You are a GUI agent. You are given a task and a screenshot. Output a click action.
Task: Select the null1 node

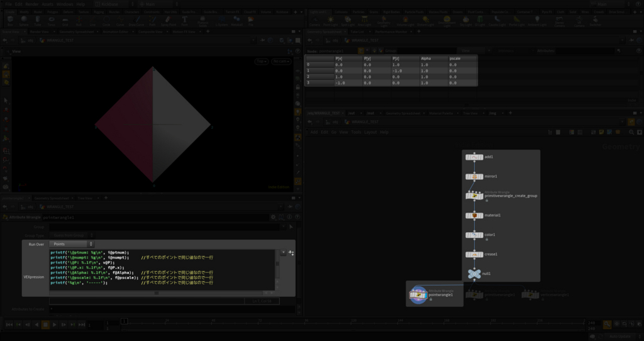pyautogui.click(x=474, y=274)
